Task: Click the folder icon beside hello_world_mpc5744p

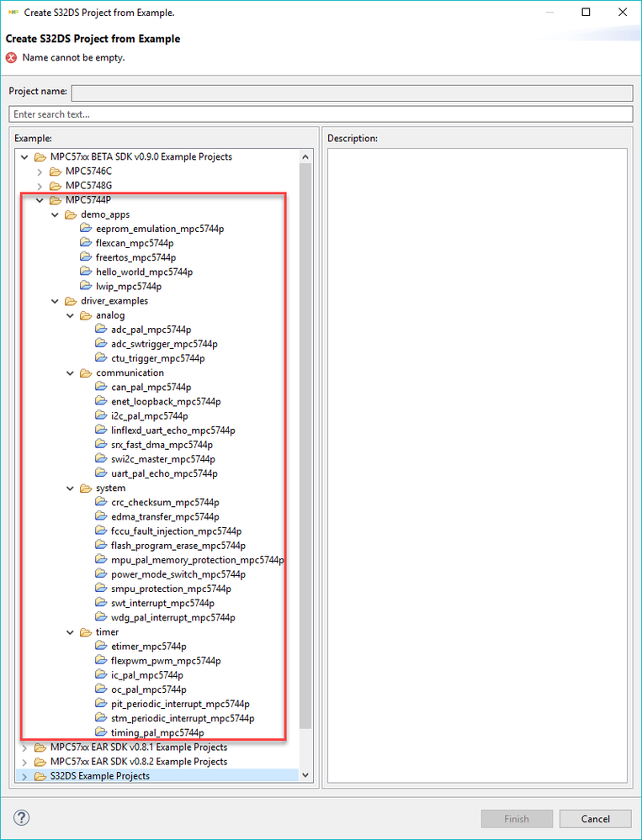Action: (86, 272)
